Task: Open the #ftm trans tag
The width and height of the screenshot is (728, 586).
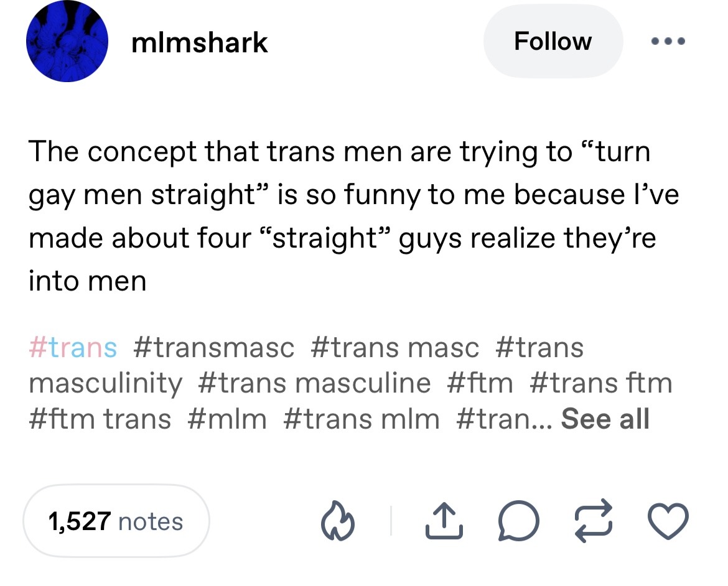Action: point(100,419)
